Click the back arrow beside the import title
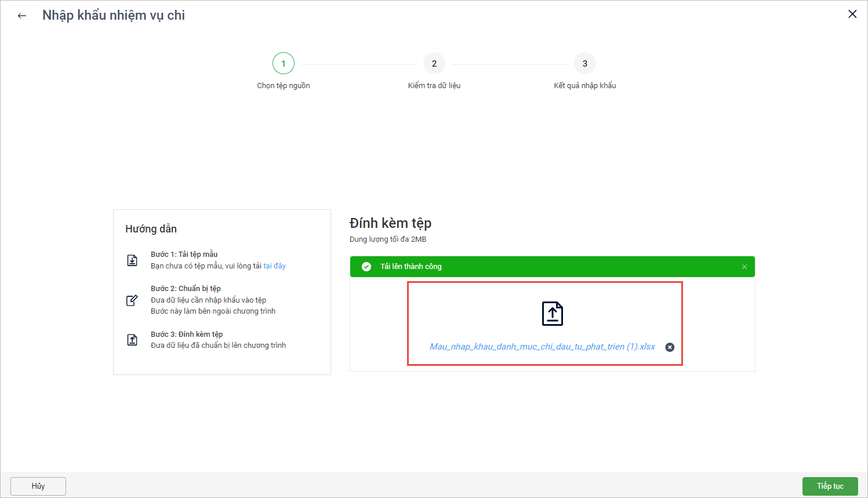This screenshot has height=498, width=868. (22, 16)
